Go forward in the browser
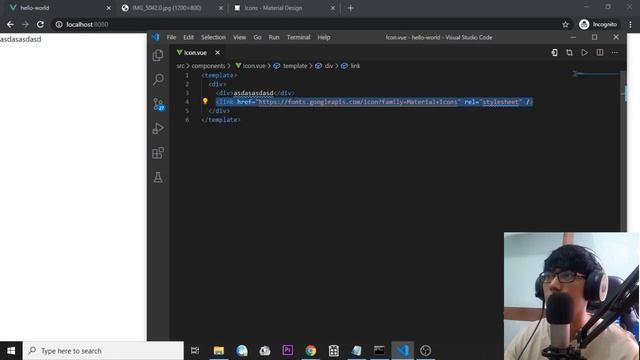640x360 pixels. click(25, 24)
